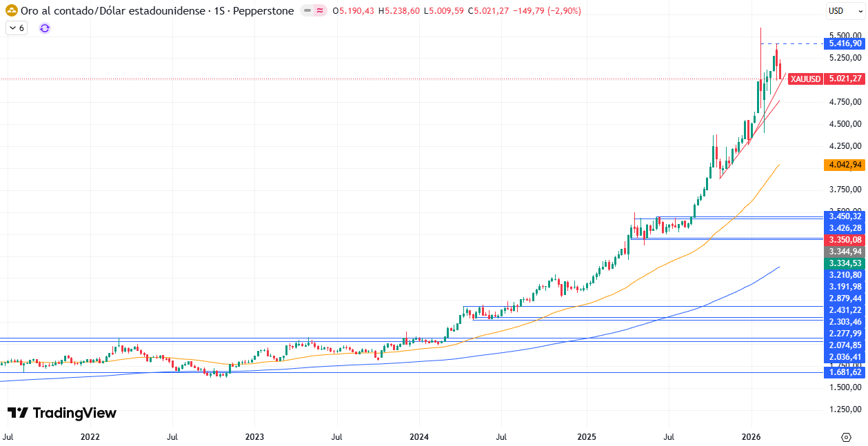Image resolution: width=868 pixels, height=446 pixels.
Task: Click the circular refresh icon below the symbol
Action: 44,28
